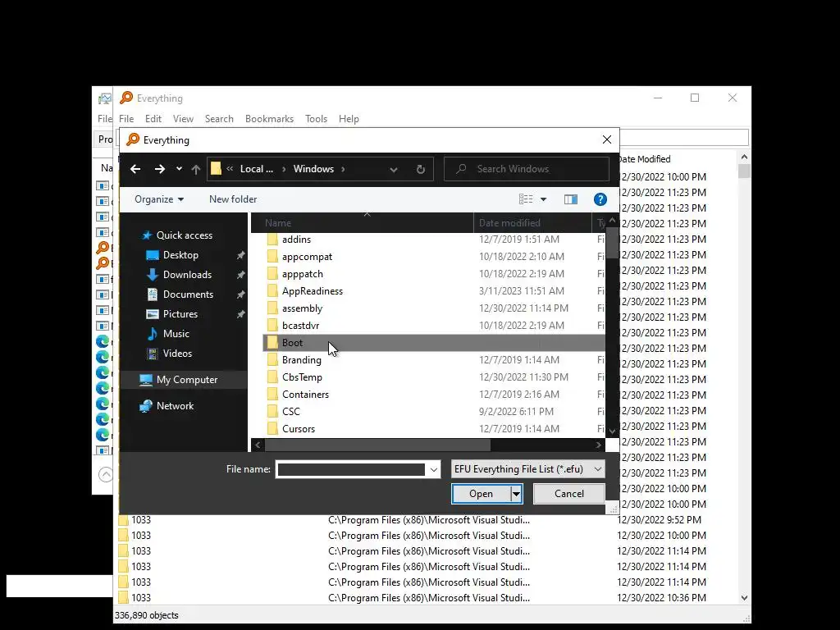The height and width of the screenshot is (630, 840).
Task: Open Music in navigation pane
Action: click(x=176, y=334)
